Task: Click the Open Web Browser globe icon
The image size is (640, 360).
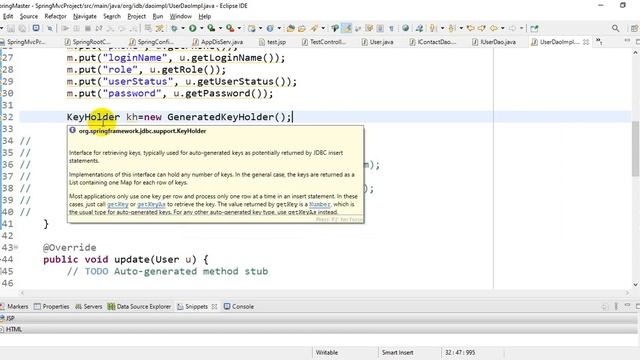Action: click(405, 29)
